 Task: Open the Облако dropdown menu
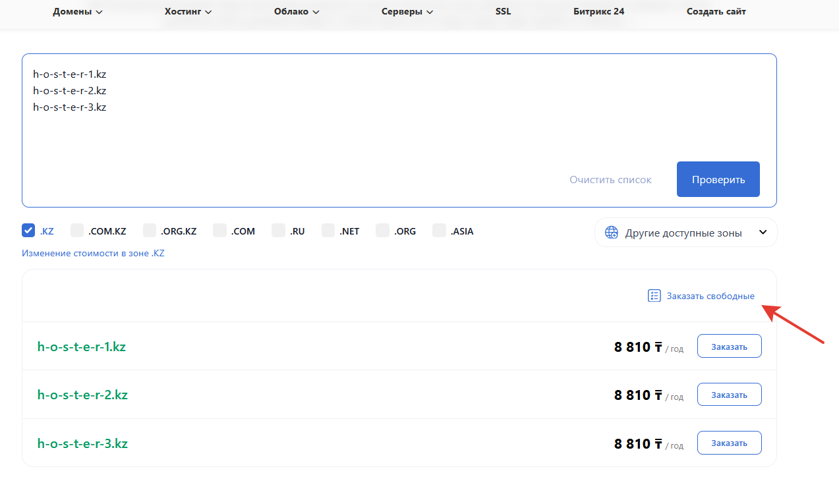(x=297, y=12)
